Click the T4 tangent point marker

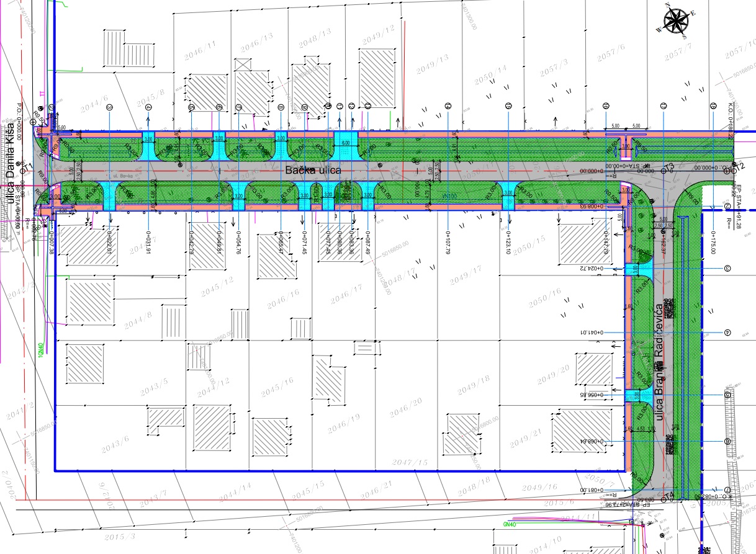(668, 495)
